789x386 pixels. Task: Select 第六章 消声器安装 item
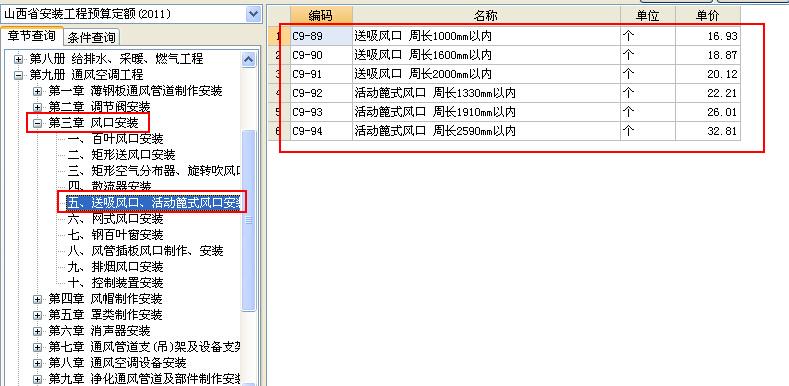99,331
